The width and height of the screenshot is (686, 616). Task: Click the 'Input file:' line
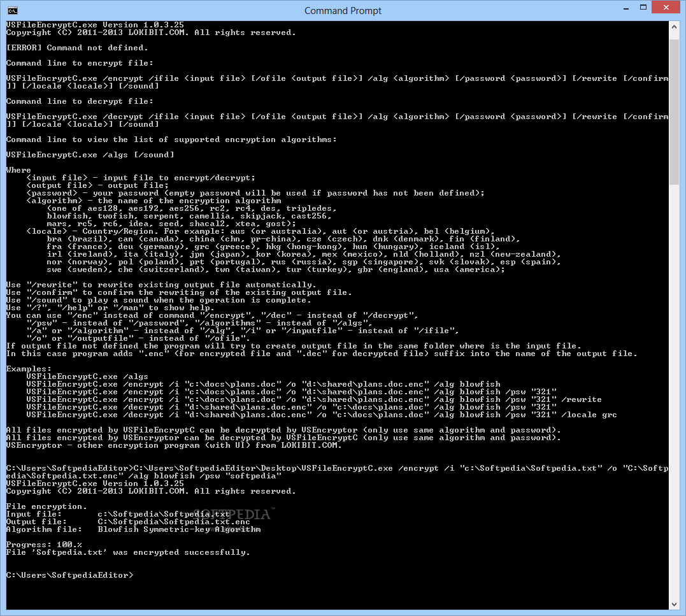118,514
